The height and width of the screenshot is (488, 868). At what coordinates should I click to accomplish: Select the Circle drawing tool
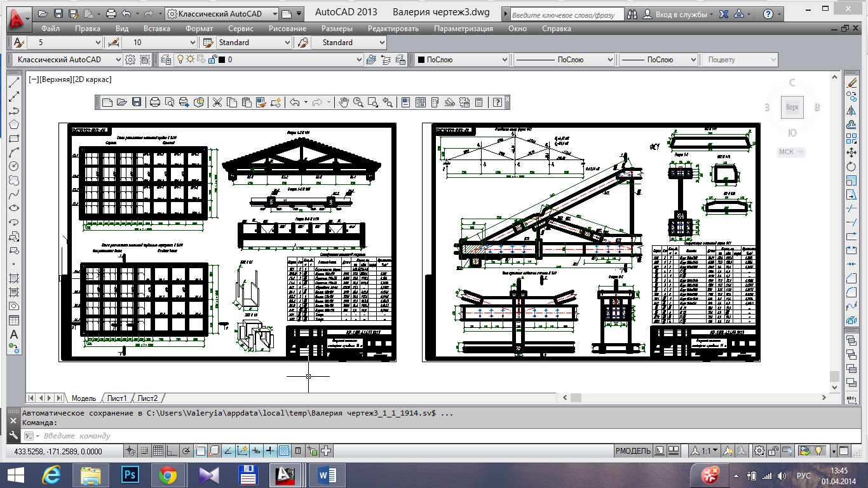14,166
